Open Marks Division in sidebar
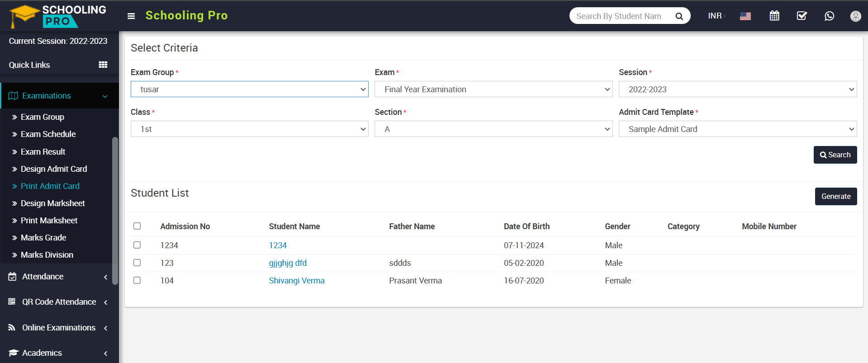 pyautogui.click(x=47, y=255)
